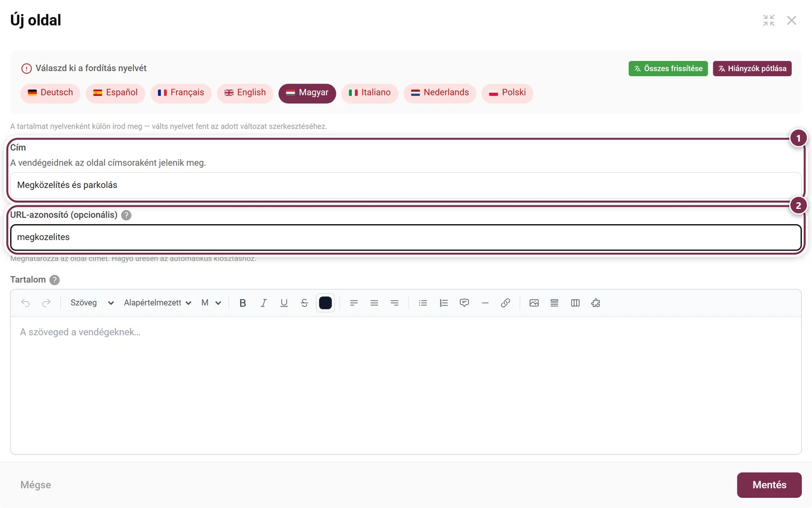Click the URL-azonosító input field
812x508 pixels.
[x=406, y=238]
